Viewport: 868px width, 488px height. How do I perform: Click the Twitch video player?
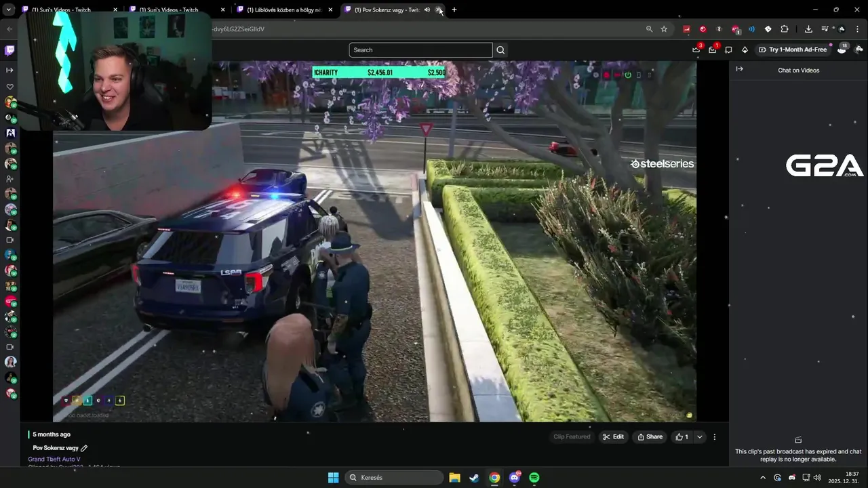tap(374, 241)
